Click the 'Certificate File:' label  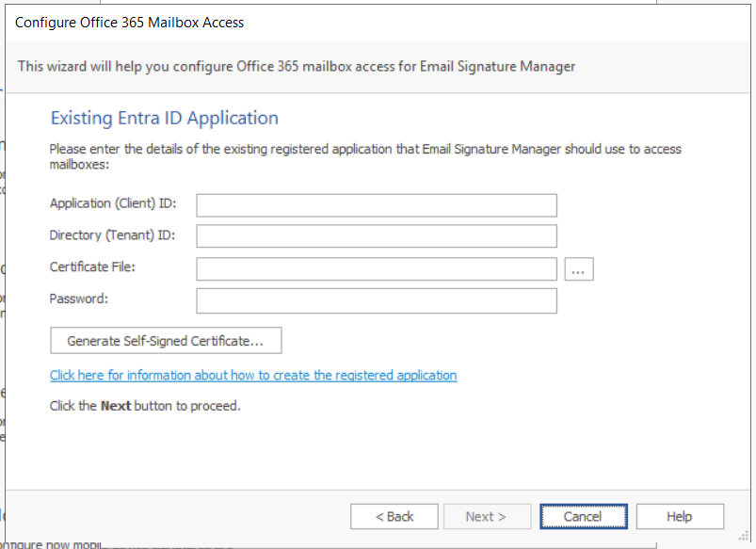(92, 266)
